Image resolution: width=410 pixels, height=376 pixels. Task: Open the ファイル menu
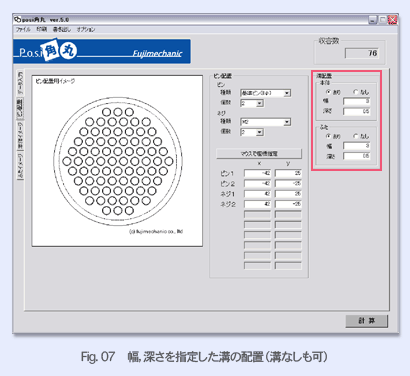23,29
